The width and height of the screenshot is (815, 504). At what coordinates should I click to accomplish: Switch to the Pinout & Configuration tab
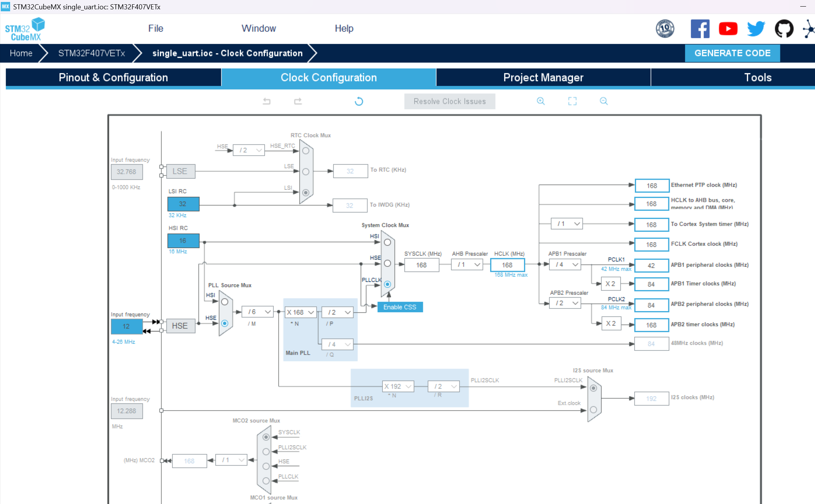[x=113, y=77]
